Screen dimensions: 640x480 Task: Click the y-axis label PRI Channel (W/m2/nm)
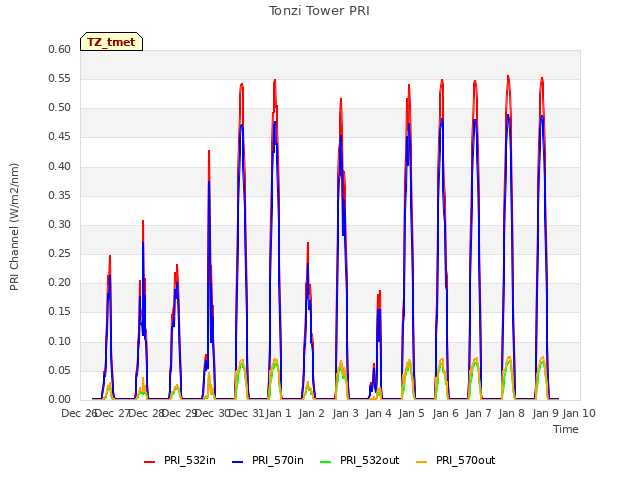coord(14,227)
